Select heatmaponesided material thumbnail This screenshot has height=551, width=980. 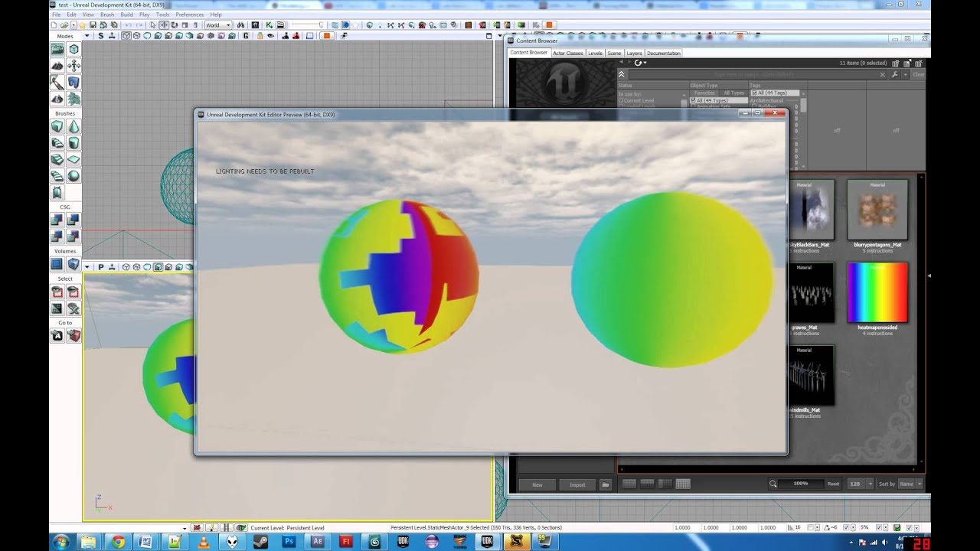click(x=877, y=292)
